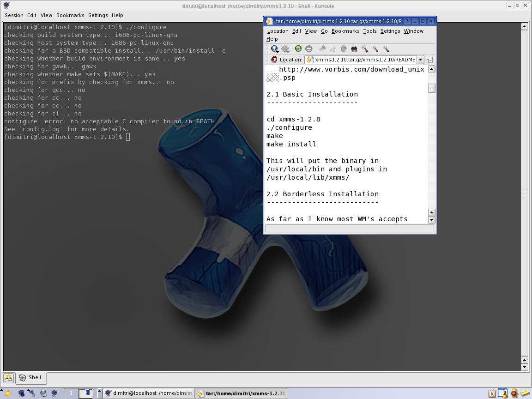Open the star menu on the KDE panel
This screenshot has height=399, width=532.
point(7,393)
